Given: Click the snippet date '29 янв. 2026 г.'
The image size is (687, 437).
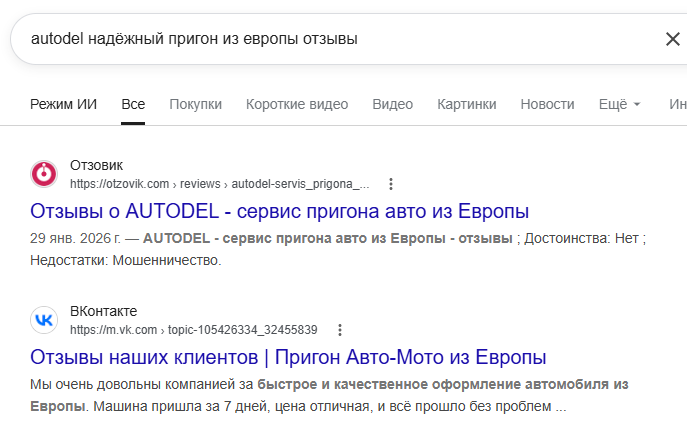Looking at the screenshot, I should [x=75, y=238].
